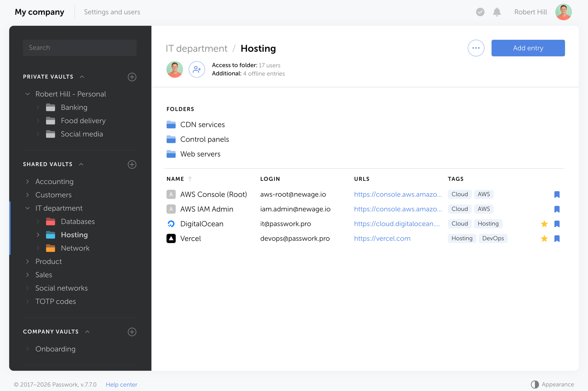Click login devops@passwork.pro

coord(295,238)
